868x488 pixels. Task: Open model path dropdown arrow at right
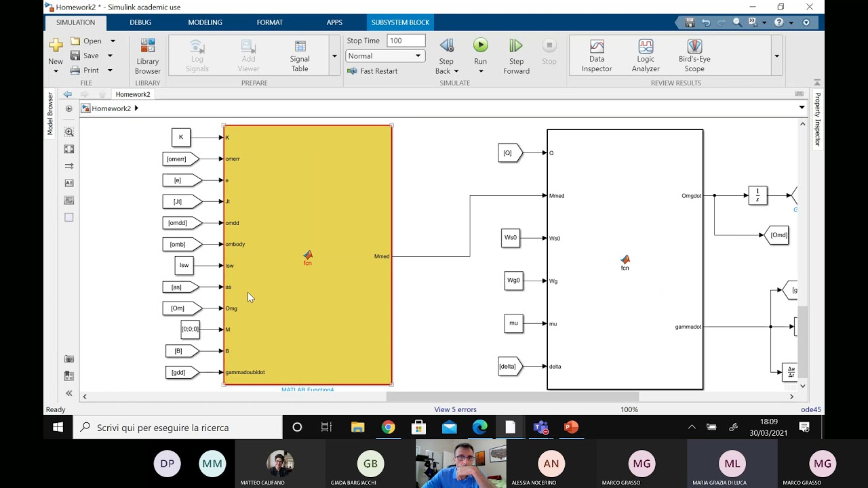click(x=802, y=108)
